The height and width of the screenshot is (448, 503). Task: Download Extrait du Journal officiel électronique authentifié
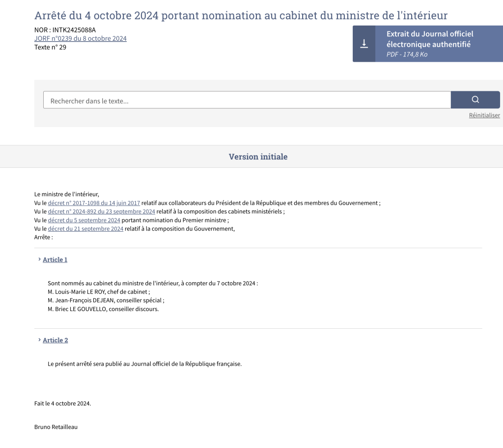tap(428, 44)
